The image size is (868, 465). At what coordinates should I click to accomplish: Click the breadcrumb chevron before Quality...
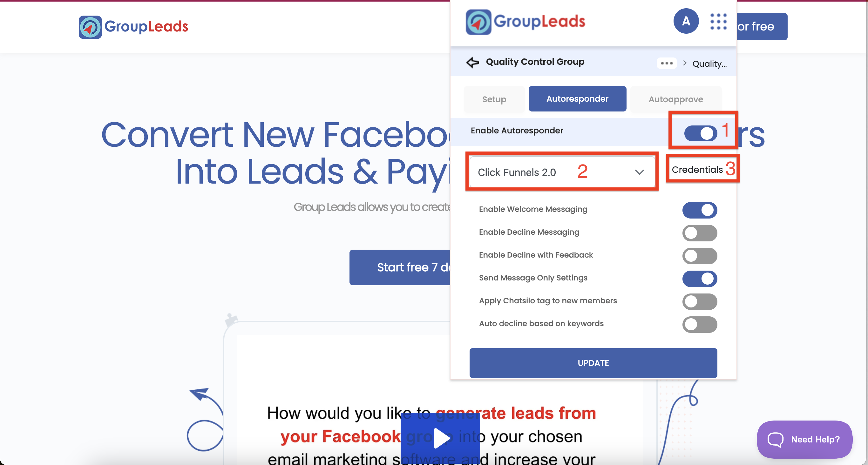(684, 63)
